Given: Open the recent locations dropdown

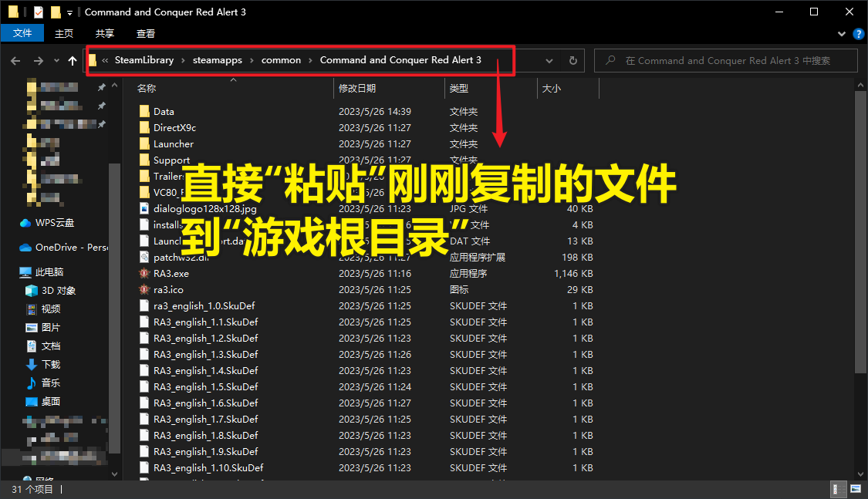Looking at the screenshot, I should tap(56, 60).
